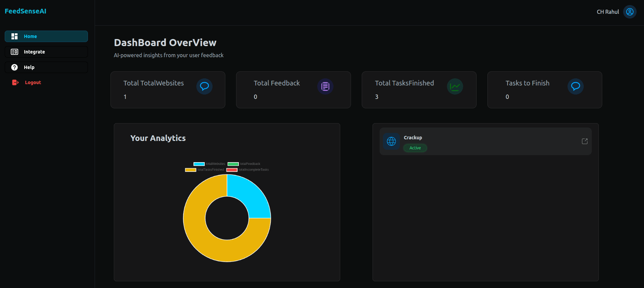
Task: Toggle totalIncompleteTasks legend entry
Action: coord(248,170)
